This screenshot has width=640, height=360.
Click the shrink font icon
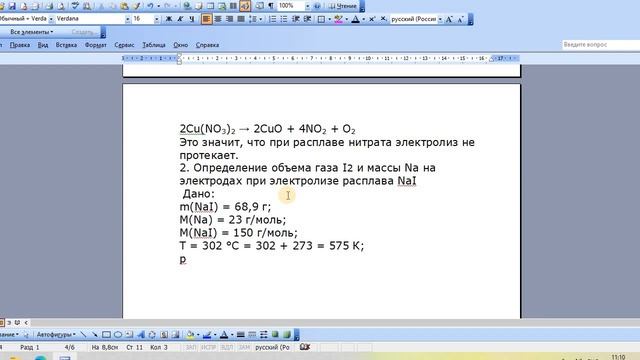point(461,19)
